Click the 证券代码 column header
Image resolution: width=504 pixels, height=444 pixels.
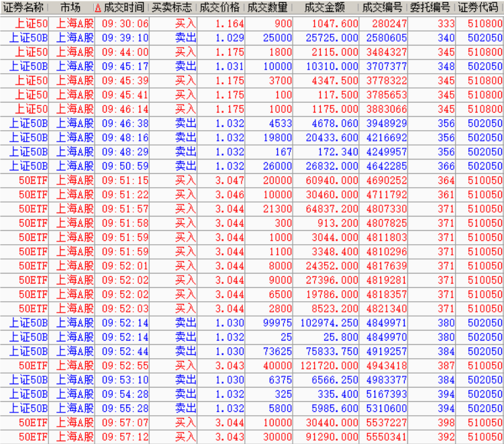(x=478, y=7)
